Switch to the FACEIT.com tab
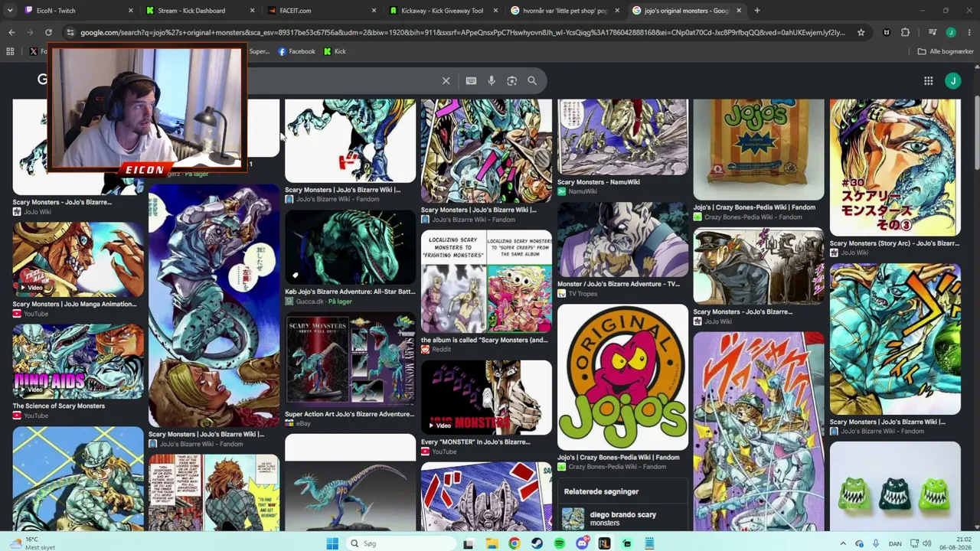This screenshot has height=551, width=980. tap(322, 11)
